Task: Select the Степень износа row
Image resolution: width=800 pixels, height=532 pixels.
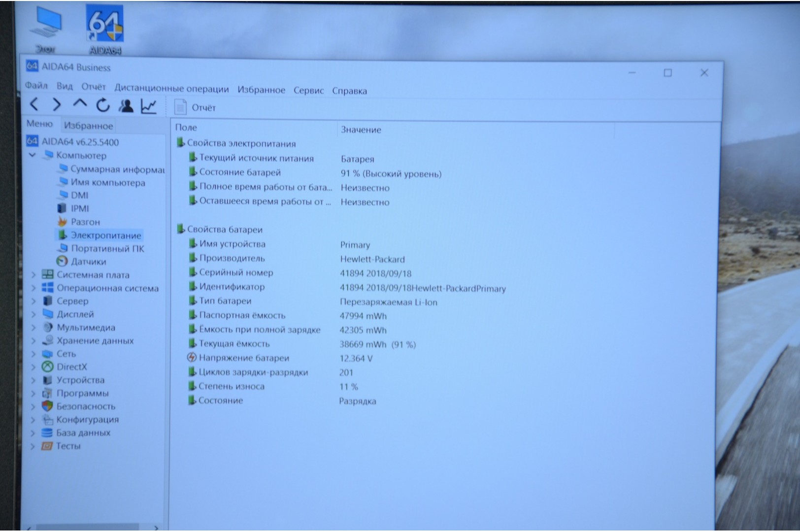Action: (232, 387)
